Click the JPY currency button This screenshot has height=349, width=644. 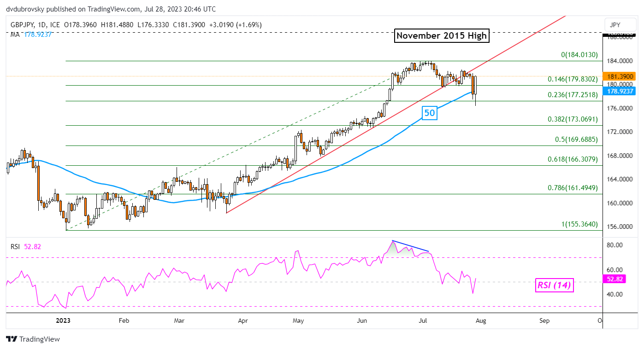pos(620,25)
